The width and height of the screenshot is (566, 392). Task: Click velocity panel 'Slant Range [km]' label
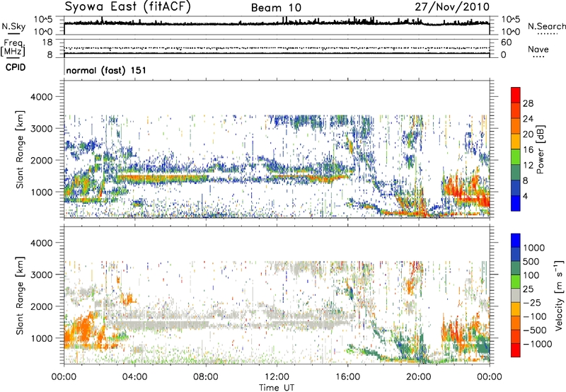[20, 296]
